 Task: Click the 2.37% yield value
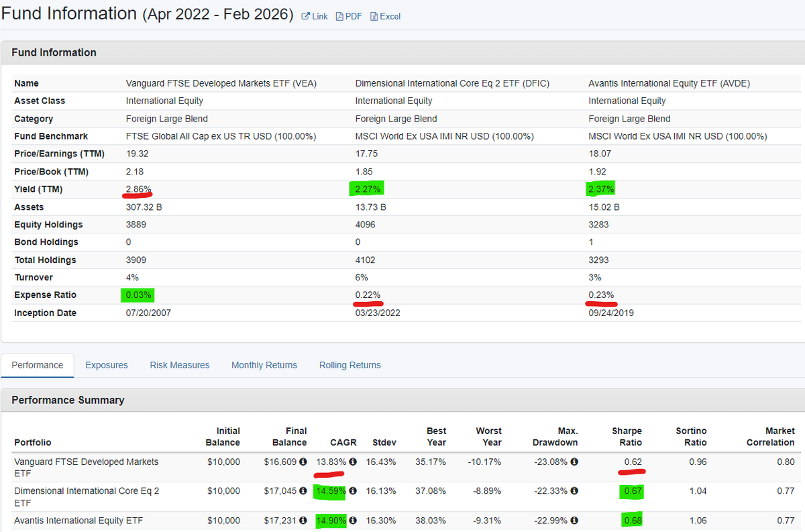pos(601,189)
